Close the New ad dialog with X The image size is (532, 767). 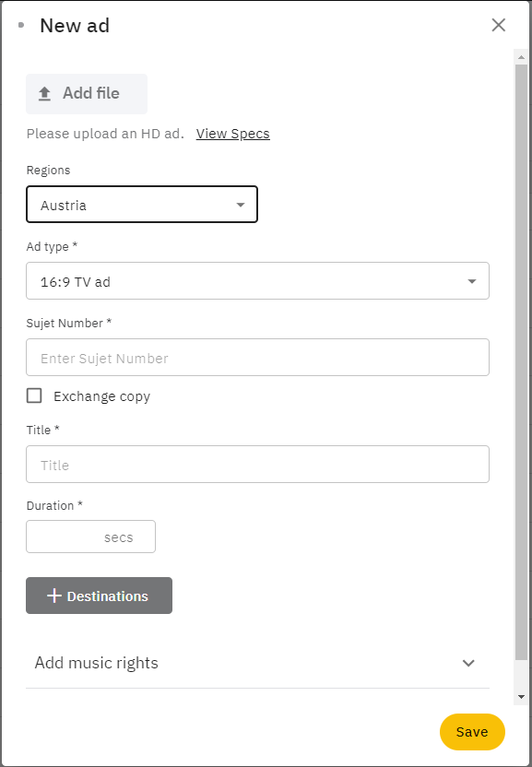(x=498, y=25)
